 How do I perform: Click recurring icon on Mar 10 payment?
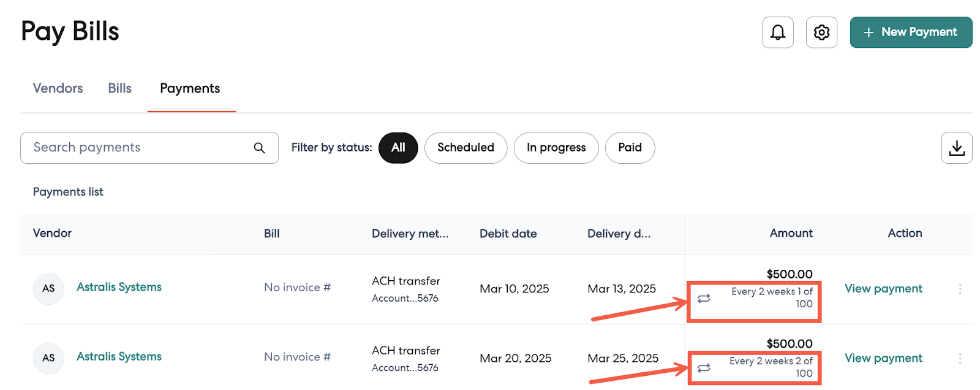pyautogui.click(x=704, y=298)
